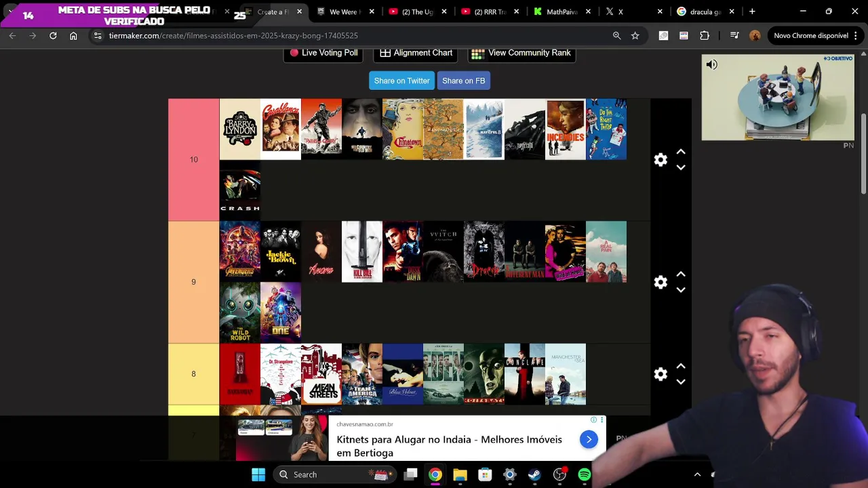Image resolution: width=868 pixels, height=488 pixels.
Task: Open settings gear for tier 10 row
Action: tap(660, 160)
